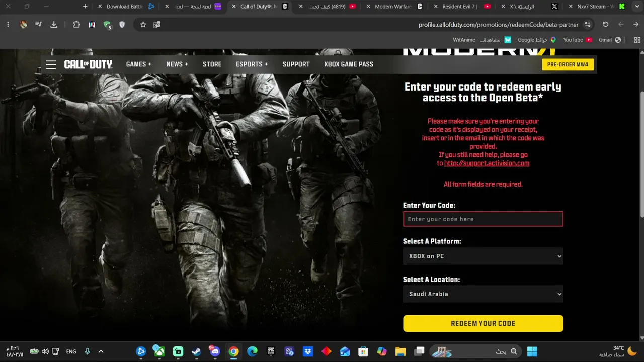Open Microsoft Edge from the taskbar
Image resolution: width=644 pixels, height=362 pixels.
(252, 351)
